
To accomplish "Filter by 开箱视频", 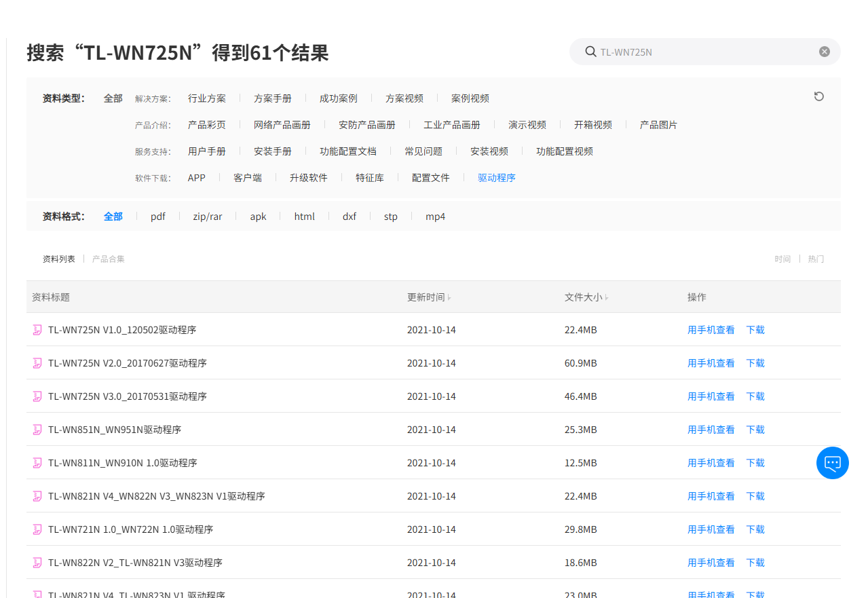I will [x=593, y=125].
